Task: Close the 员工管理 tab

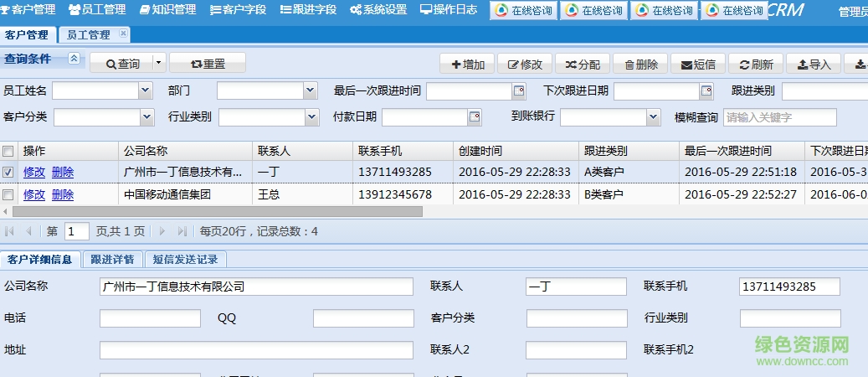Action: (123, 34)
